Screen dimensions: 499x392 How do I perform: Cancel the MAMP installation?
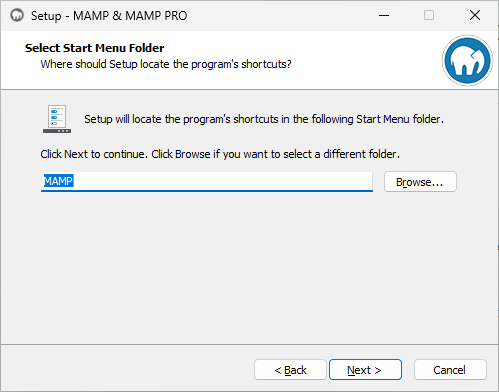coord(450,370)
